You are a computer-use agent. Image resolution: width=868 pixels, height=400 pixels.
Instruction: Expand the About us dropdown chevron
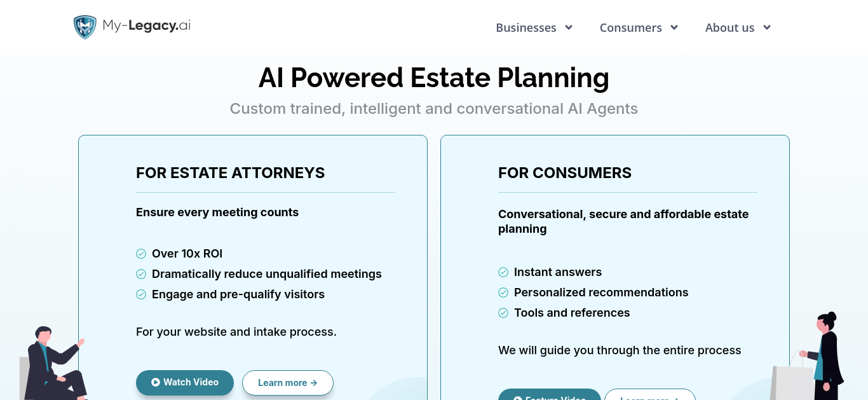[767, 27]
